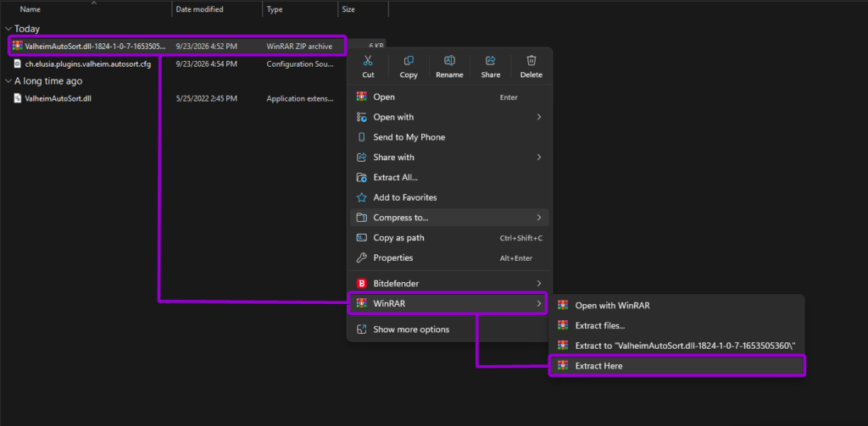Click the Cut scissors icon

[x=368, y=60]
